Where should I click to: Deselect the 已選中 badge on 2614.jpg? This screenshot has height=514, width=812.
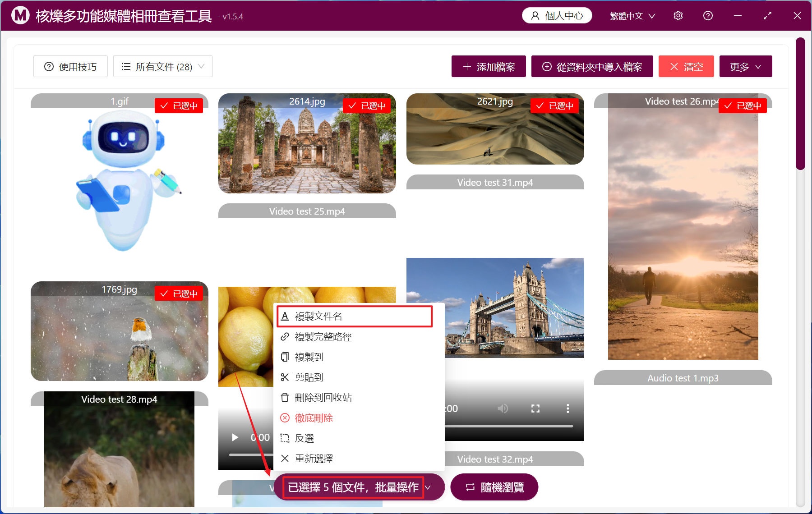(x=367, y=106)
